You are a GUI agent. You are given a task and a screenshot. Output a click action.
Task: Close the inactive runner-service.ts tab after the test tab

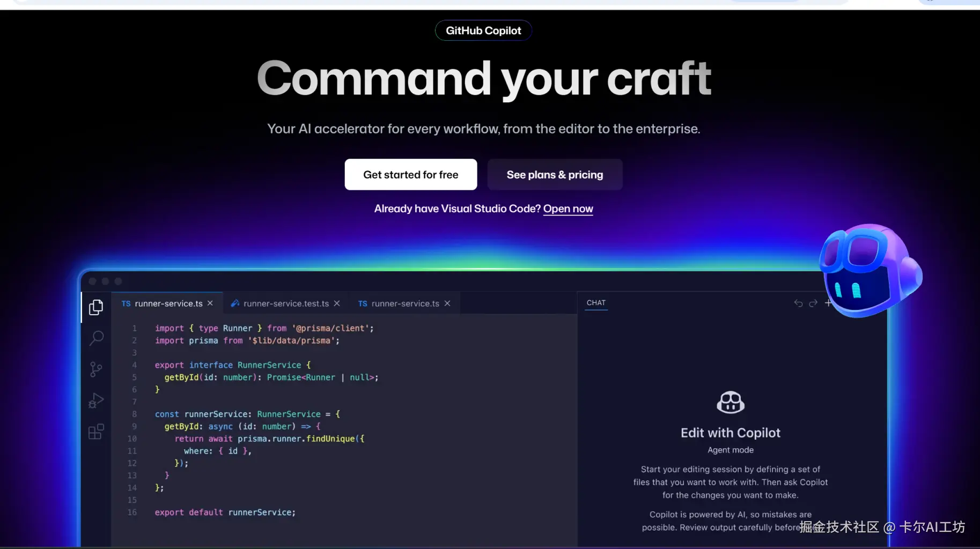(x=447, y=303)
